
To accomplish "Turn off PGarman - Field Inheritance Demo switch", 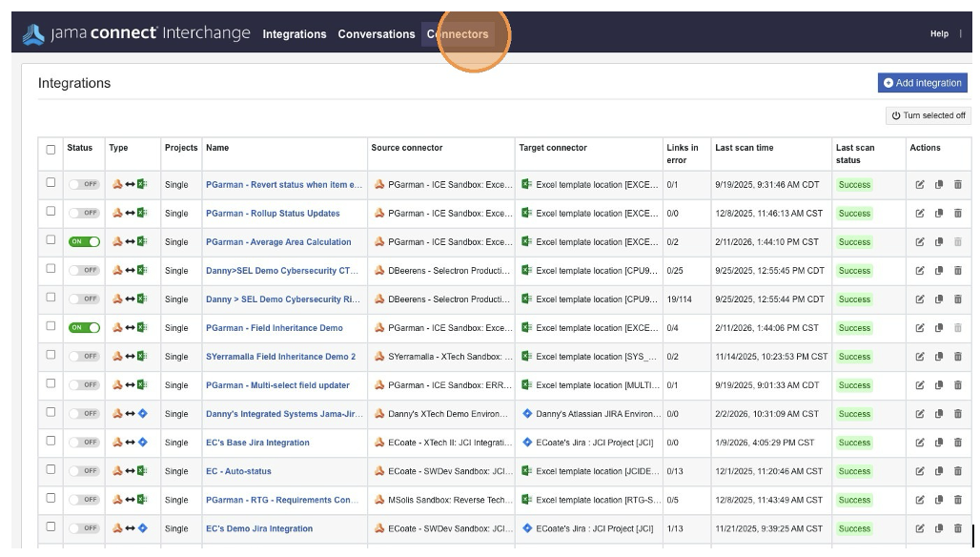I will tap(85, 327).
